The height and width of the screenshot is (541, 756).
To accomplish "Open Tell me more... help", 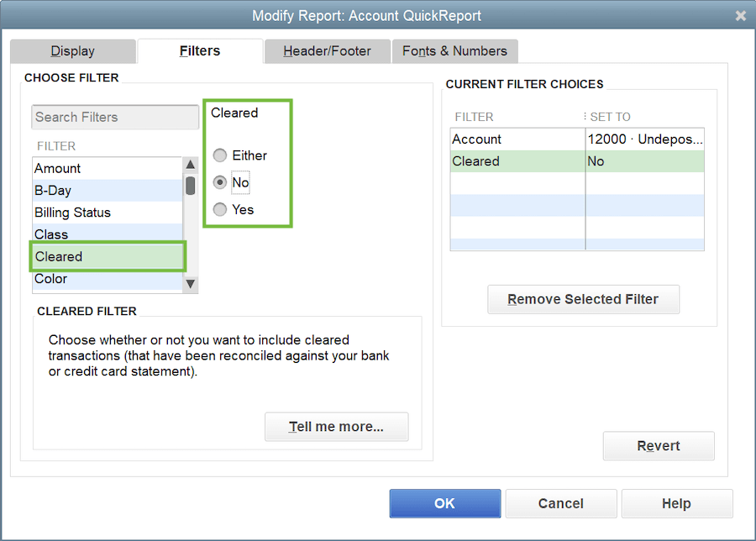I will point(337,427).
